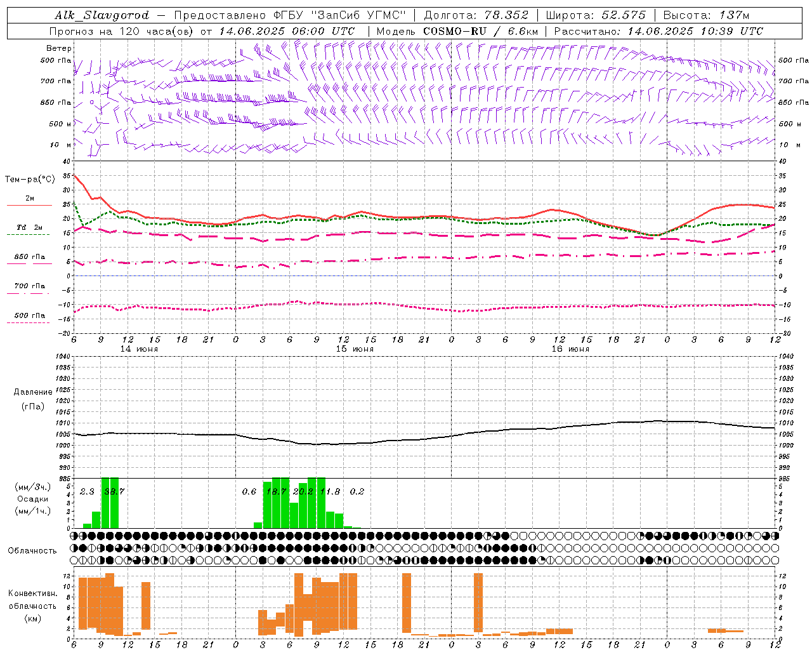
Task: Click the latitude value "Широта: 52.575"
Action: 596,15
